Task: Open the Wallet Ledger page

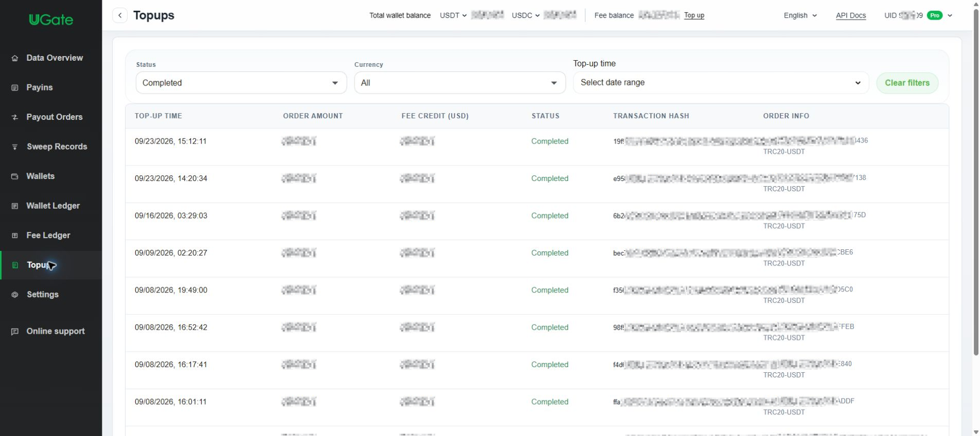Action: (51, 206)
